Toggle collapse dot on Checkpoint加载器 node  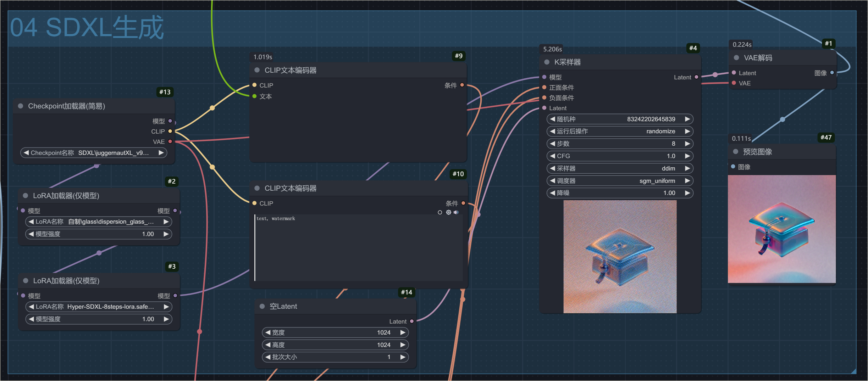point(21,106)
